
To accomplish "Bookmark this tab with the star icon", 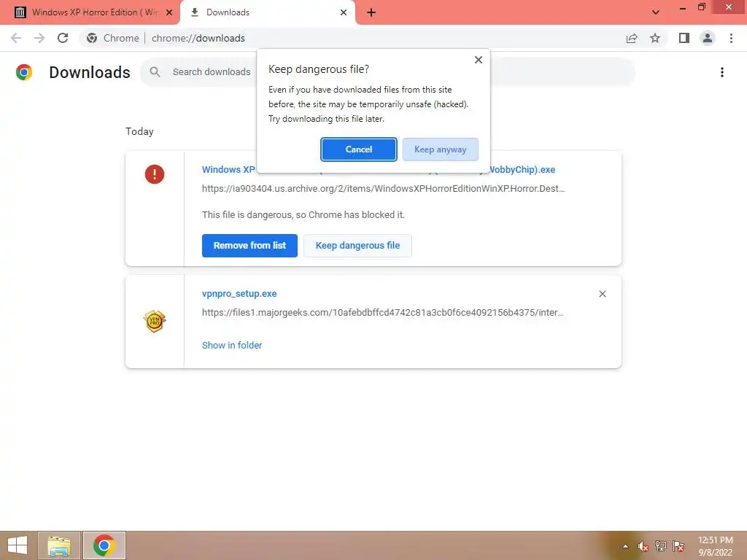I will coord(655,38).
